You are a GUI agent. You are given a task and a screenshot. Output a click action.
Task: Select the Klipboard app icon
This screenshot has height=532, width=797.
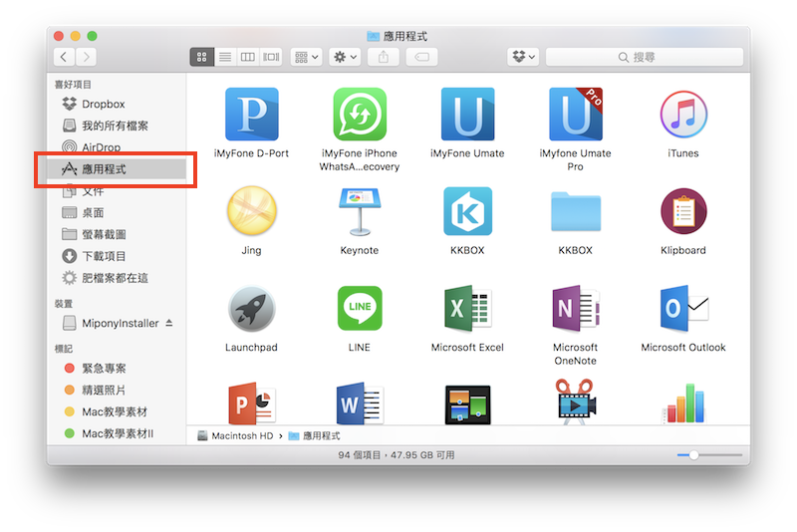(683, 211)
